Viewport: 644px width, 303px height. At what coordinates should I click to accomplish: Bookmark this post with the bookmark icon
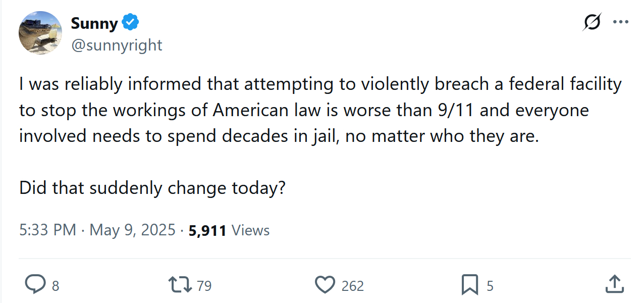[469, 285]
